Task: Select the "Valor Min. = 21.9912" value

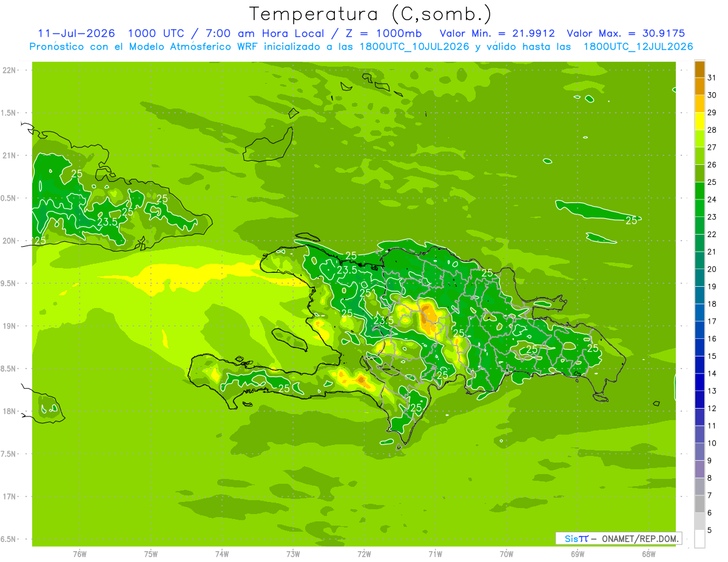Action: (497, 33)
